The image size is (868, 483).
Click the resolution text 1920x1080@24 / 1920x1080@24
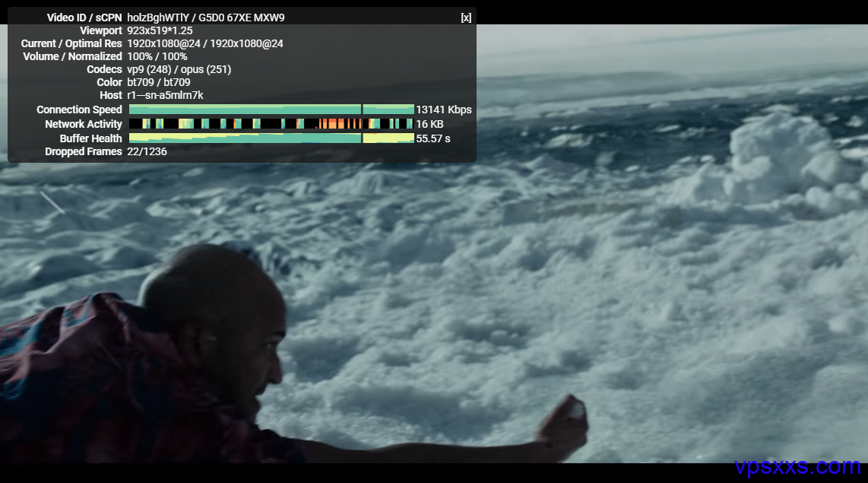[204, 43]
